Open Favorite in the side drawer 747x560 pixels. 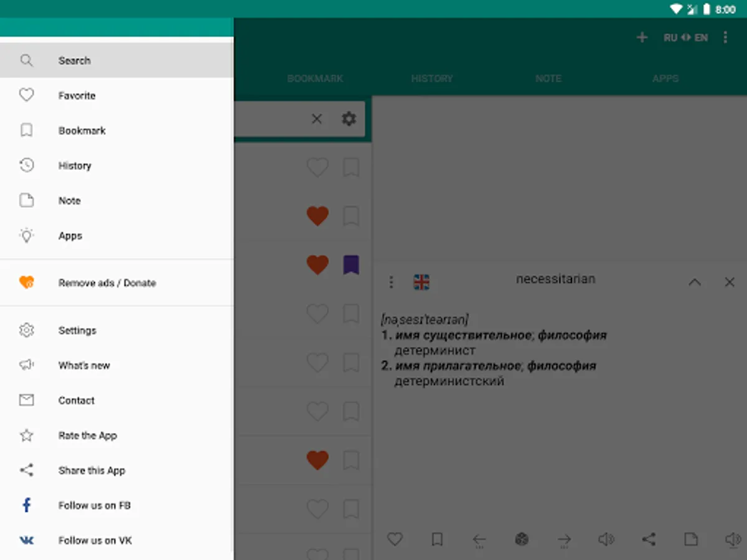tap(116, 95)
